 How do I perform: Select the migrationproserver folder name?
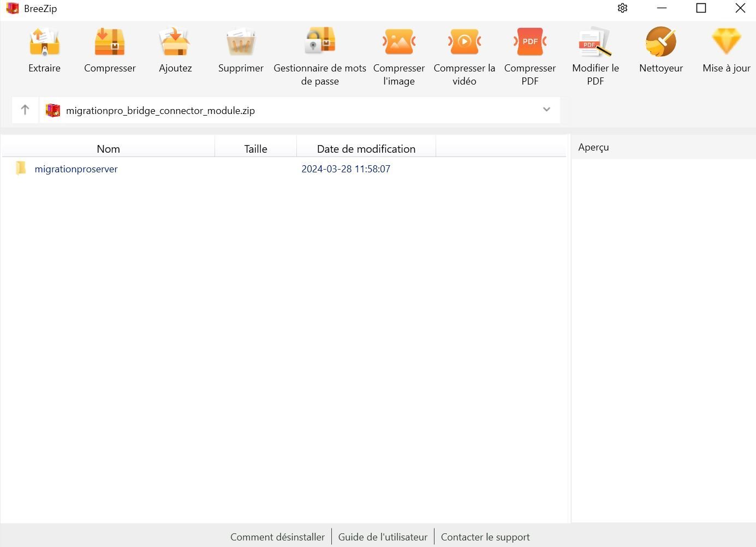point(76,169)
